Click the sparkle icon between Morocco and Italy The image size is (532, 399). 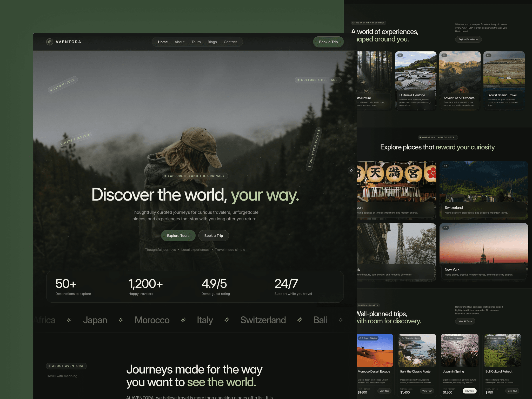click(183, 320)
